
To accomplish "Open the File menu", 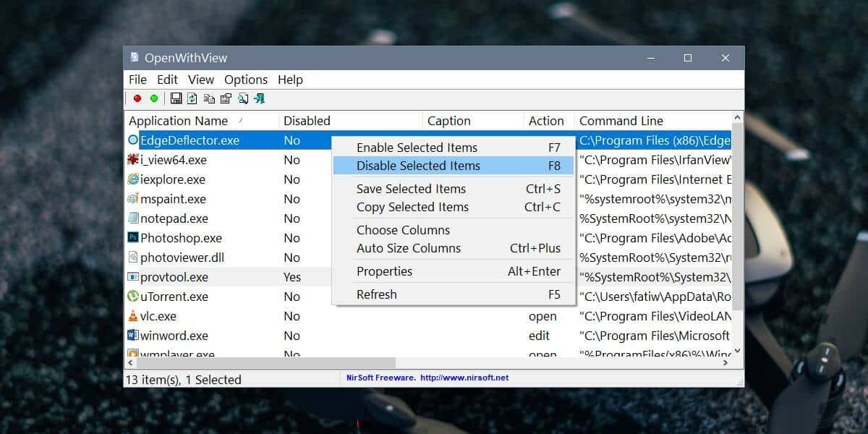I will coord(137,80).
